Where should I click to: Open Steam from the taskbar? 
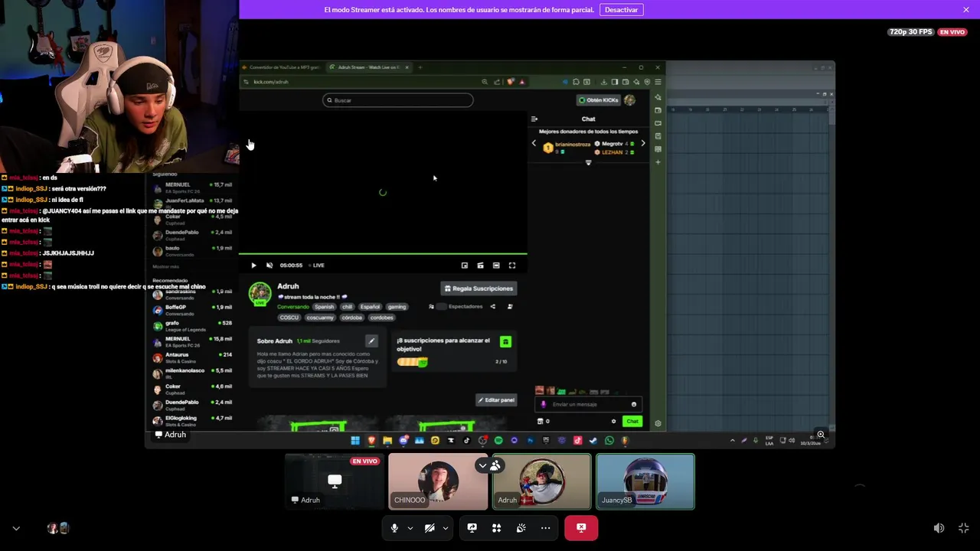pyautogui.click(x=593, y=441)
